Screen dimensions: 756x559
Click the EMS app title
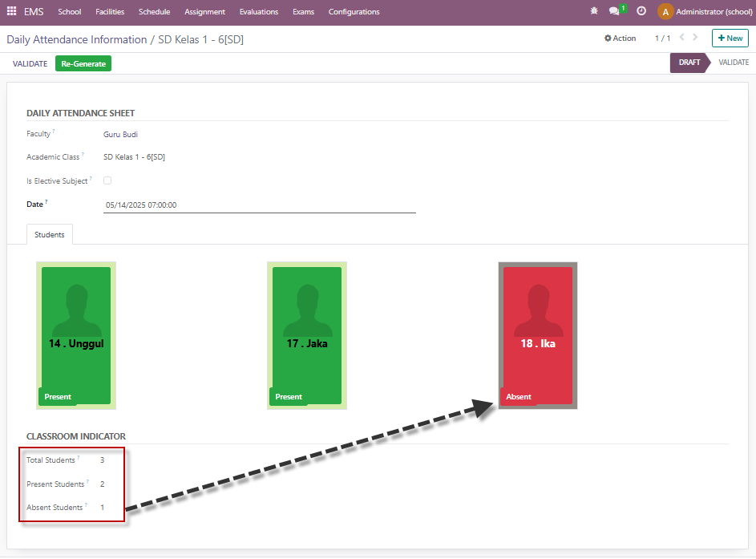tap(34, 11)
